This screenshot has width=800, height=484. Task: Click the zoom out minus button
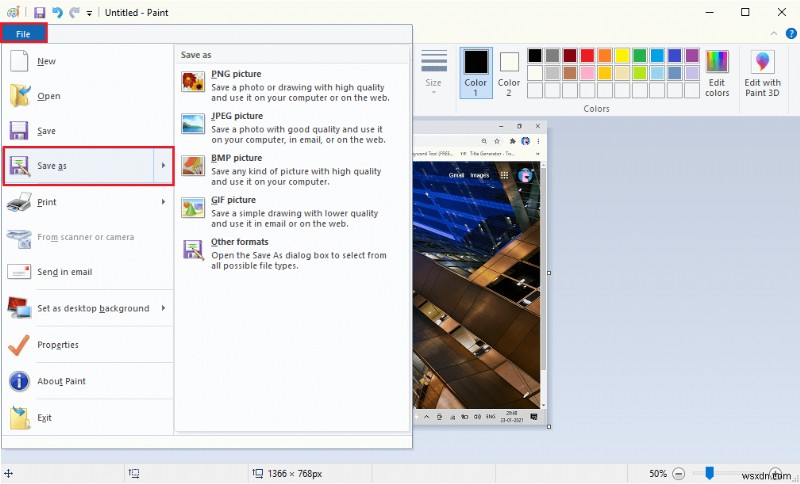[679, 473]
